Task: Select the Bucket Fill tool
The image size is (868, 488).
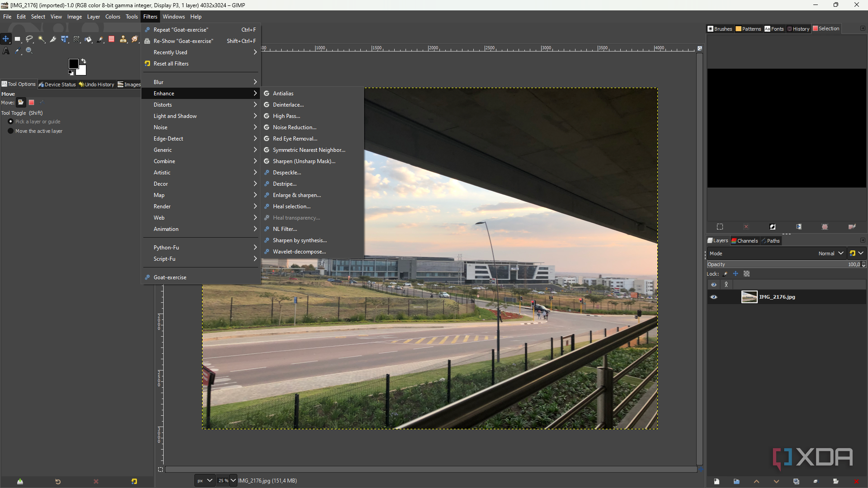Action: click(88, 39)
